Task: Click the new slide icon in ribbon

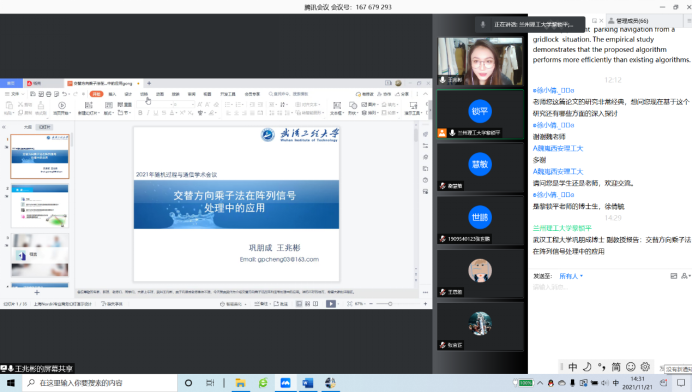Action: pyautogui.click(x=88, y=105)
